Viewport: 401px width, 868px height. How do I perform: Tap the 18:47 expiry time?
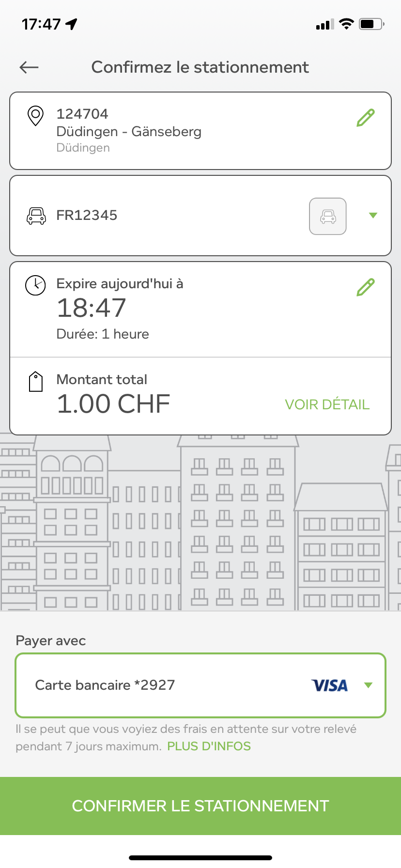tap(92, 308)
